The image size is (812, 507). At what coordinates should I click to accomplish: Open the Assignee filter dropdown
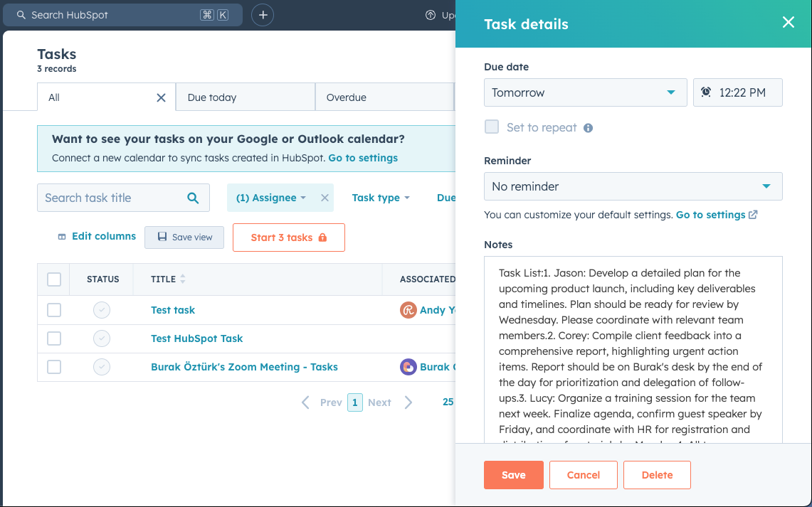(271, 198)
